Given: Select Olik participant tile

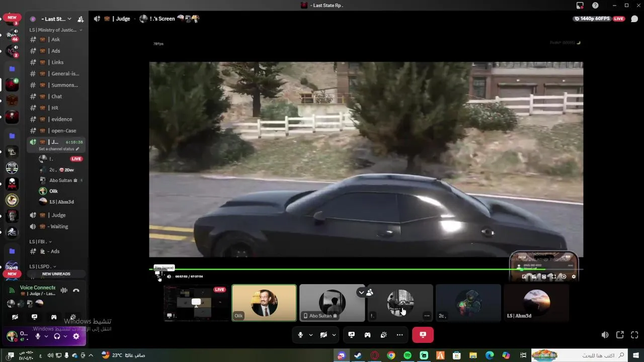Looking at the screenshot, I should [x=264, y=303].
